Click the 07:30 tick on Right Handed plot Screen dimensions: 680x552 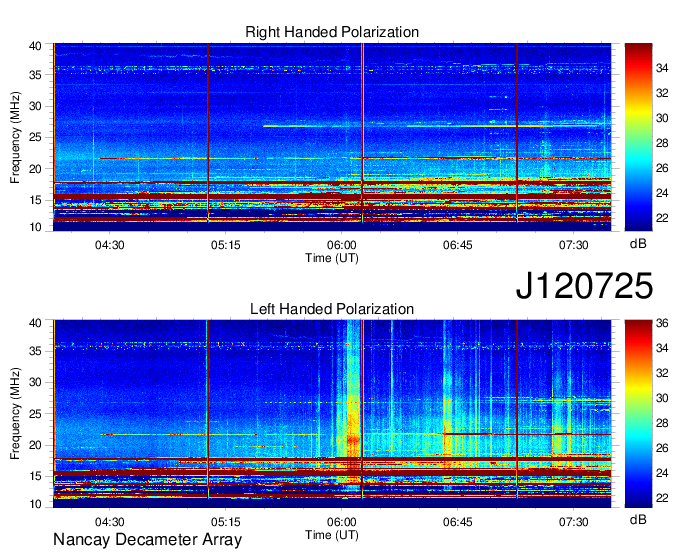pyautogui.click(x=573, y=245)
